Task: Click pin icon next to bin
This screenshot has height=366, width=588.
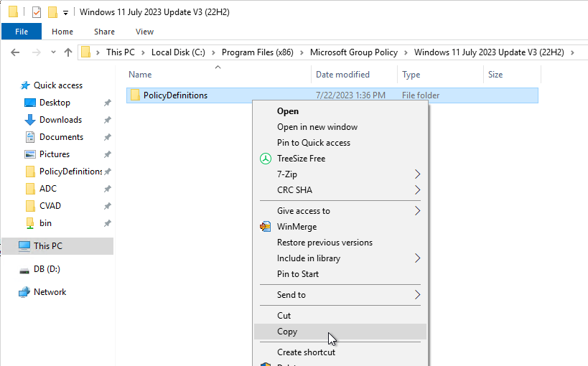Action: pyautogui.click(x=107, y=223)
